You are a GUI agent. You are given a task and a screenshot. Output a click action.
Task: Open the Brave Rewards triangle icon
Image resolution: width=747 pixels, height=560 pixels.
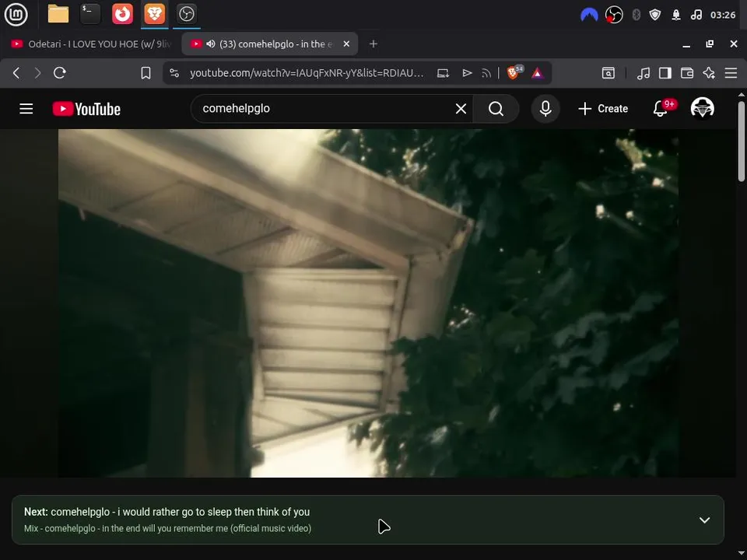coord(538,73)
